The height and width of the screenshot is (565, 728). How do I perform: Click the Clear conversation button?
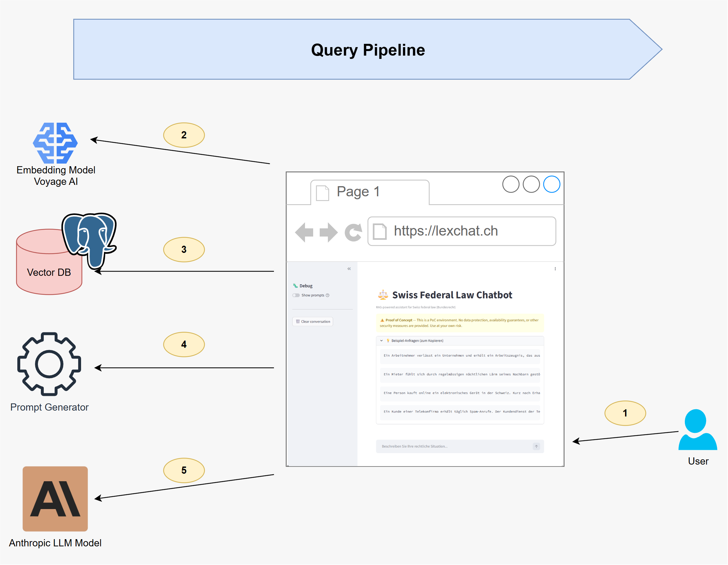coord(312,321)
